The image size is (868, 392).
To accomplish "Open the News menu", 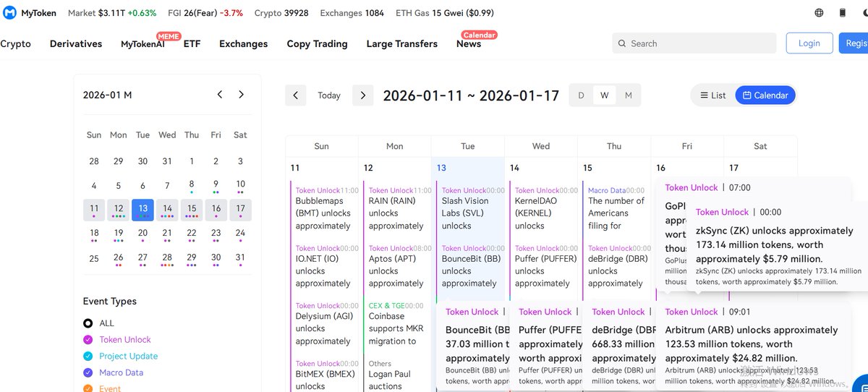I will tap(469, 44).
